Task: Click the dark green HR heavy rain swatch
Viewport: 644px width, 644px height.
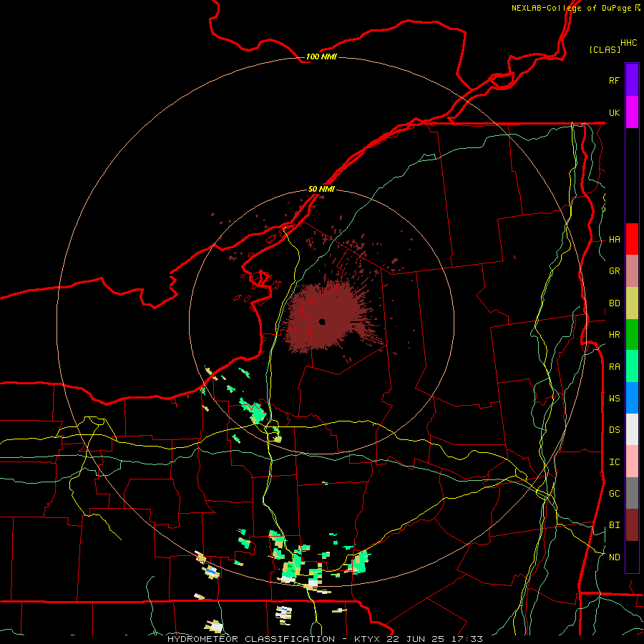Action: [632, 335]
